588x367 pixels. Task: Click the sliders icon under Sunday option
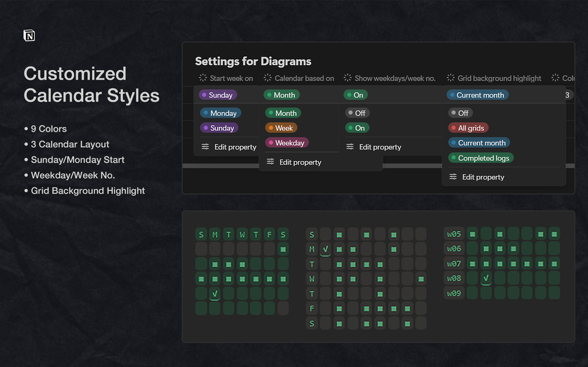[x=205, y=147]
